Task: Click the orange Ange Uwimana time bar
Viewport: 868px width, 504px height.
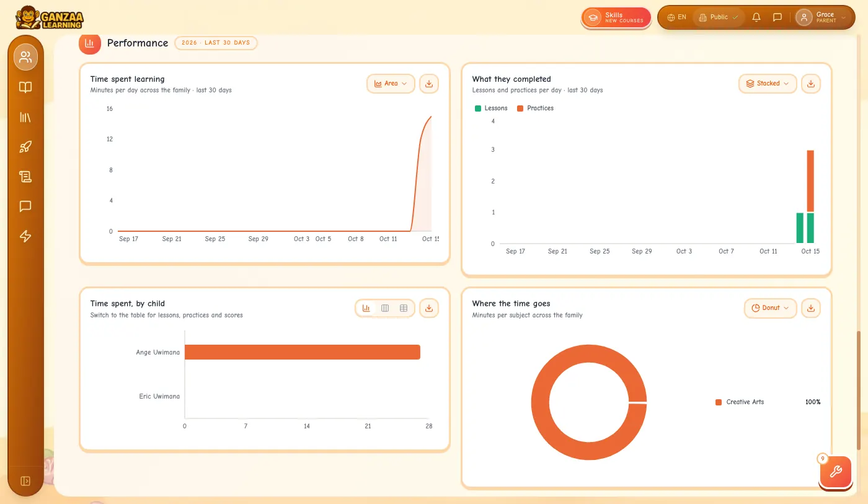Action: (x=303, y=352)
